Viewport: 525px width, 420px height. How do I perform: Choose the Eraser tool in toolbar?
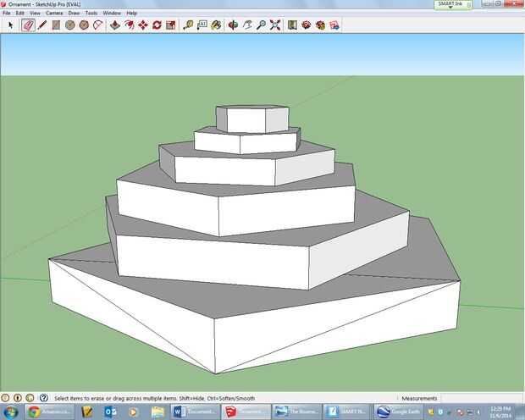point(28,25)
